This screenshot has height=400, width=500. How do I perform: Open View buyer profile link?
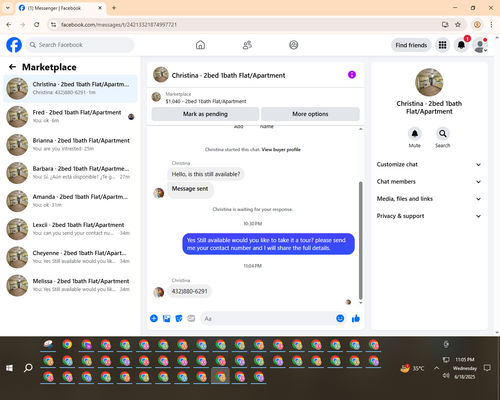[281, 149]
